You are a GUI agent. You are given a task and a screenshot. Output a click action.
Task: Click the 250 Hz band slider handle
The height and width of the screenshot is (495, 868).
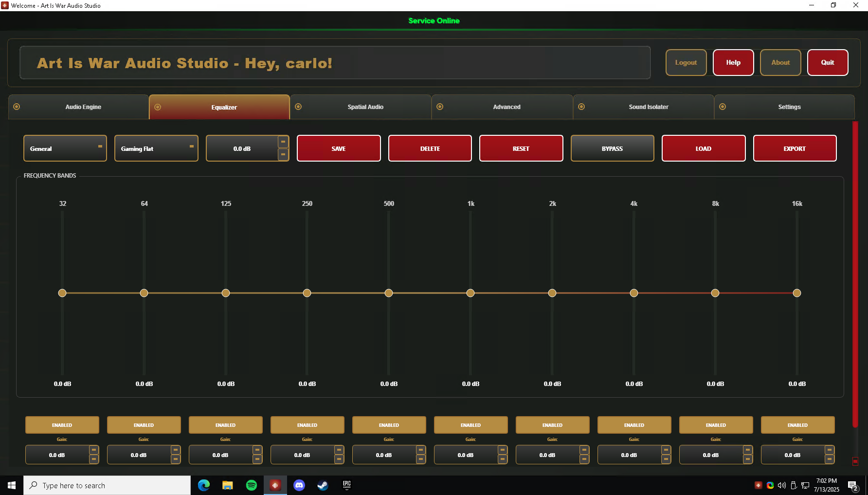pyautogui.click(x=307, y=293)
